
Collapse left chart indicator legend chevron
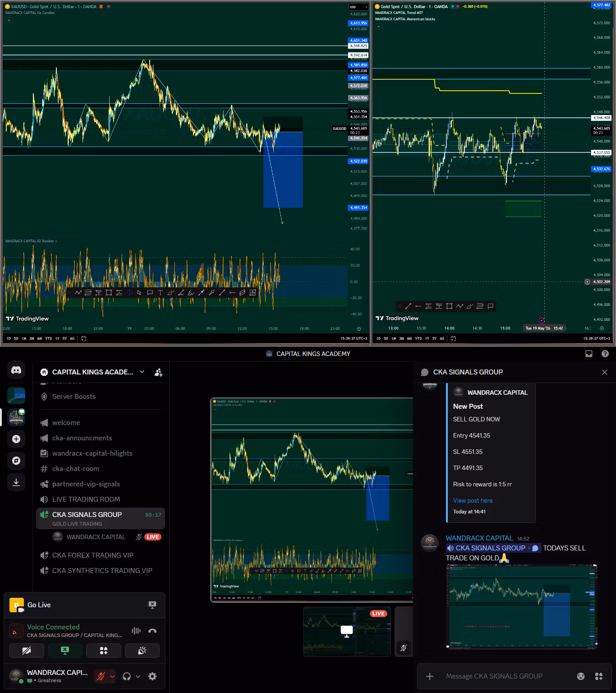coord(9,20)
